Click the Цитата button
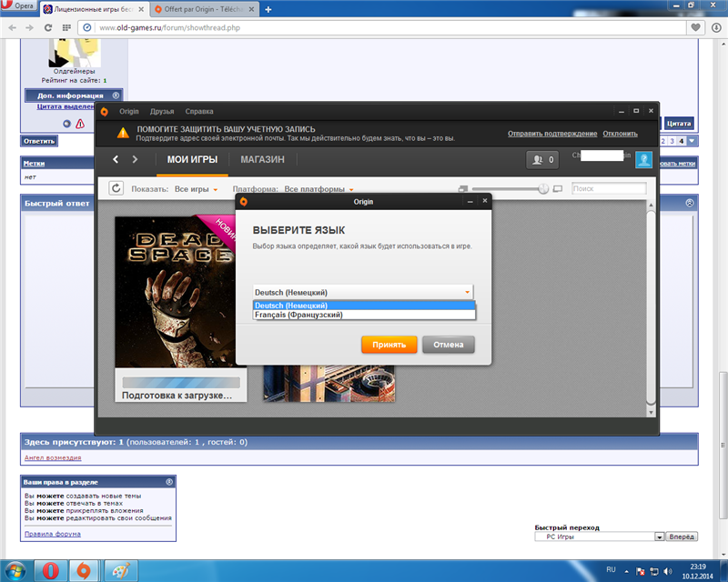This screenshot has width=728, height=582. [679, 124]
